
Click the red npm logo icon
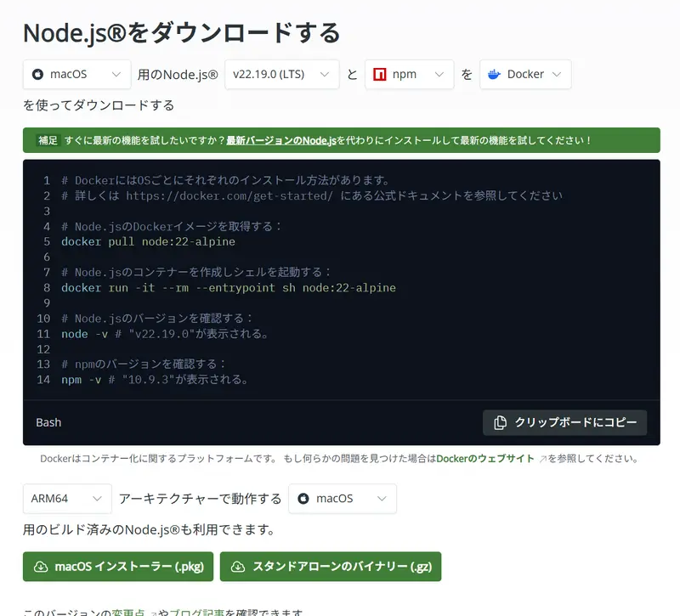379,75
